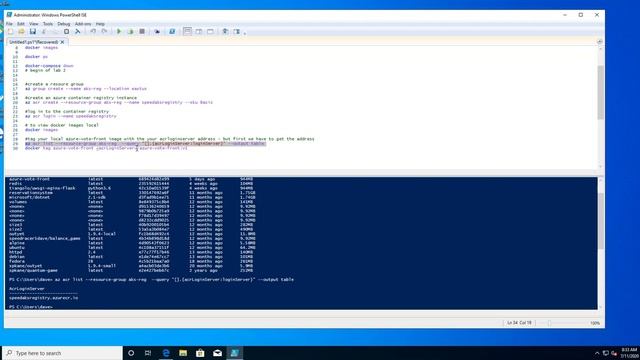
Task: Undo the last edit
Action: click(x=93, y=31)
